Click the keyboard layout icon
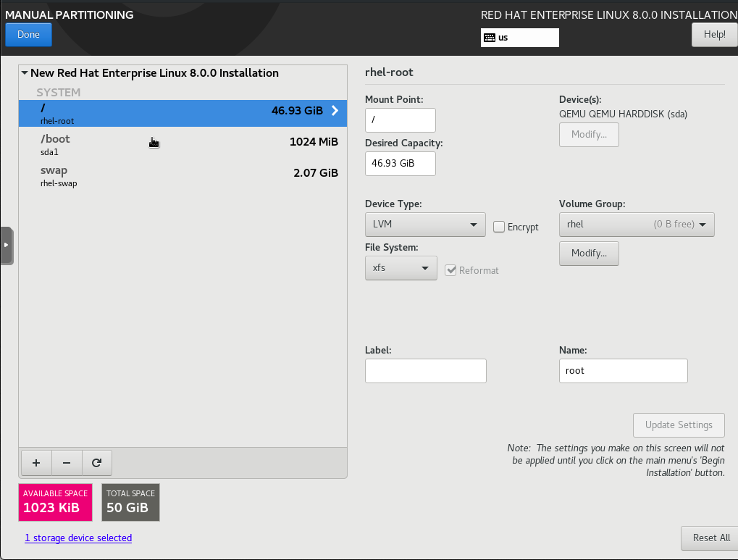738x560 pixels. [490, 38]
